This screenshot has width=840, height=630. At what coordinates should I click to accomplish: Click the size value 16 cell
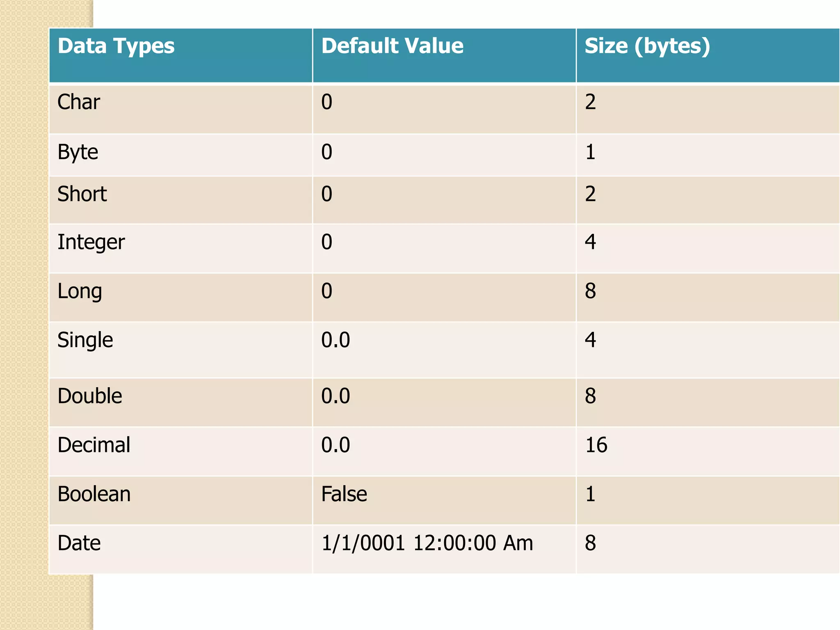tap(596, 445)
